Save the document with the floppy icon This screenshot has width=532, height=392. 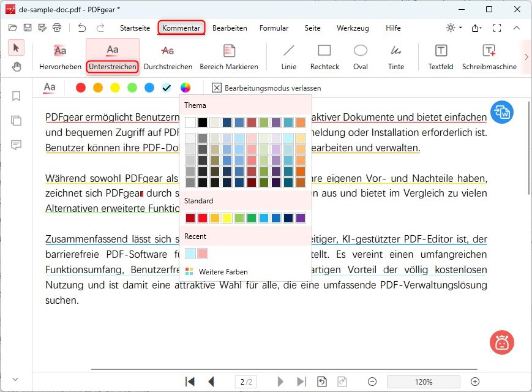click(28, 28)
